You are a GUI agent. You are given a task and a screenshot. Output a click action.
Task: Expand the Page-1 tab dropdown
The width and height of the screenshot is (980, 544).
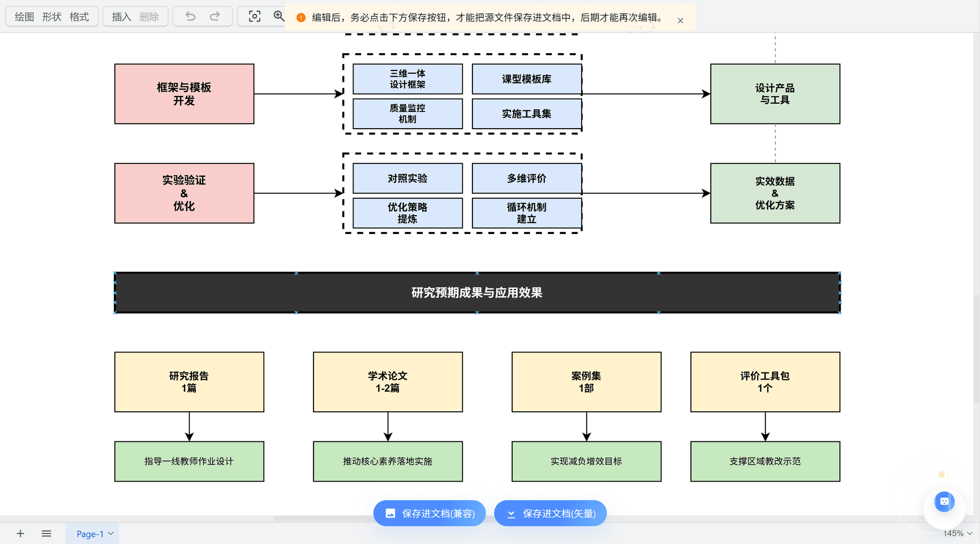click(x=111, y=533)
